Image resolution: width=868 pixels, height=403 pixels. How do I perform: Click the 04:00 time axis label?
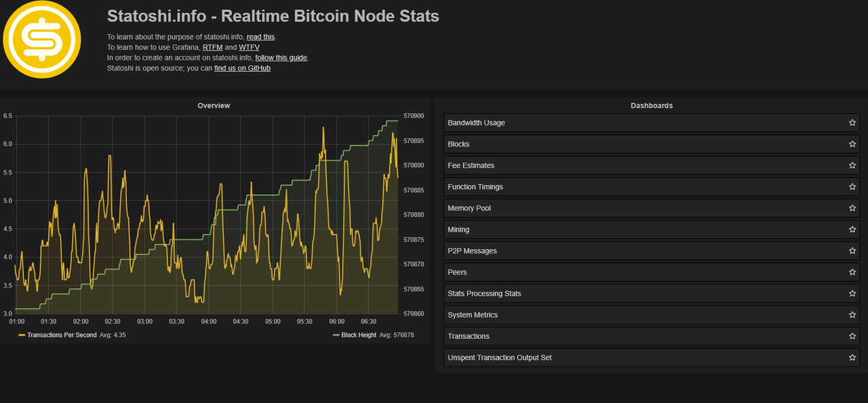209,321
